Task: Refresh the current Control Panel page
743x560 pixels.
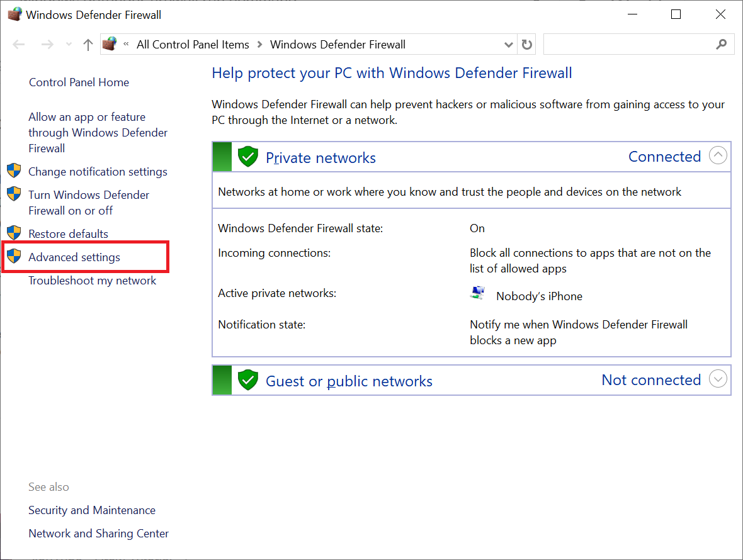Action: tap(527, 44)
